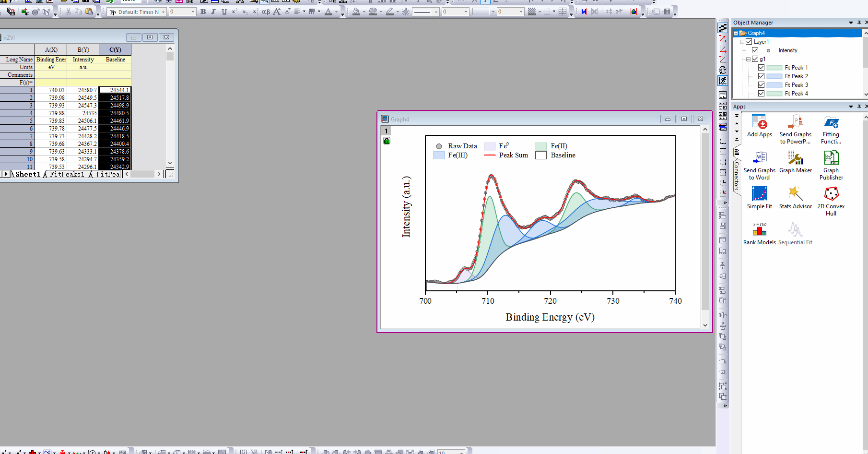Screen dimensions: 868x454
Task: Click the Exchange X-Y Axes tool
Action: click(x=723, y=70)
